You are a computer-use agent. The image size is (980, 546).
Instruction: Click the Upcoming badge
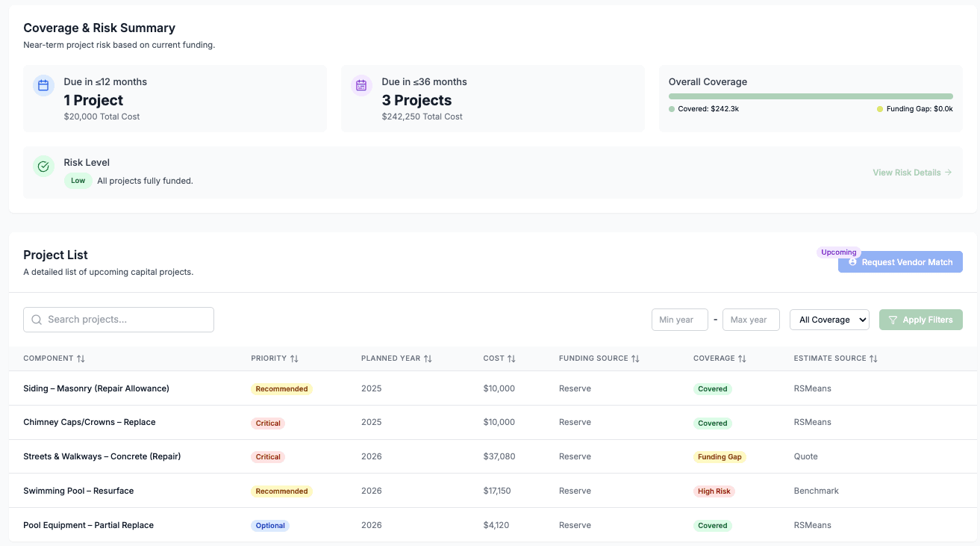click(839, 252)
